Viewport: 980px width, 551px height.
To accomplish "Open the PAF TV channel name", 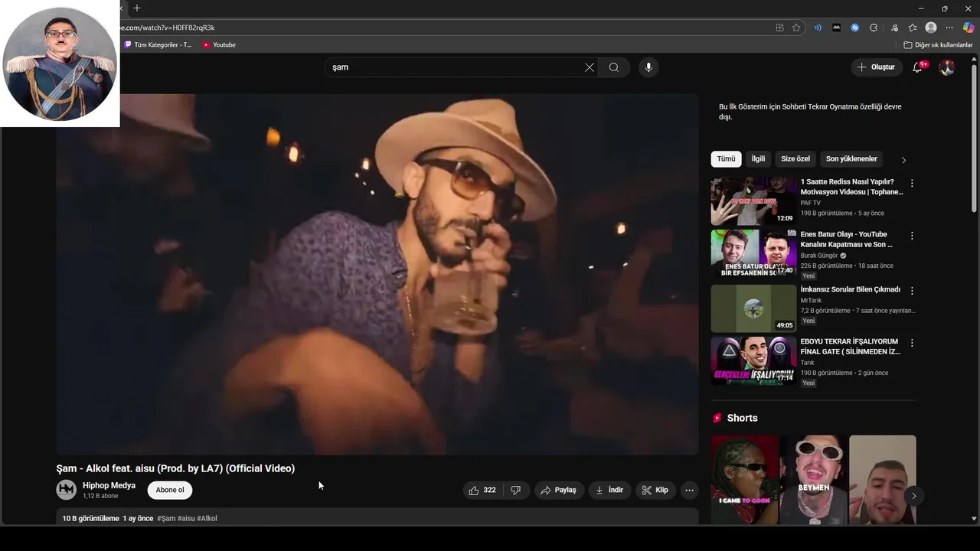I will 810,203.
